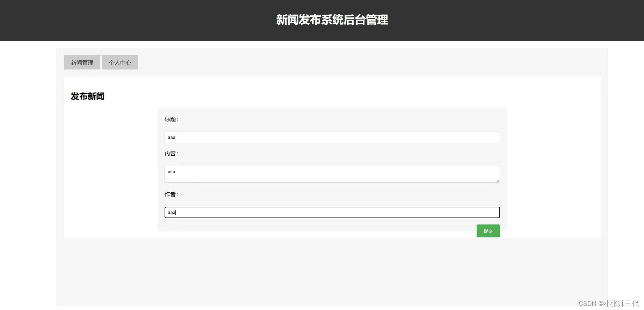
Task: Click the 新闻发布系统后台管理 header title
Action: (332, 20)
